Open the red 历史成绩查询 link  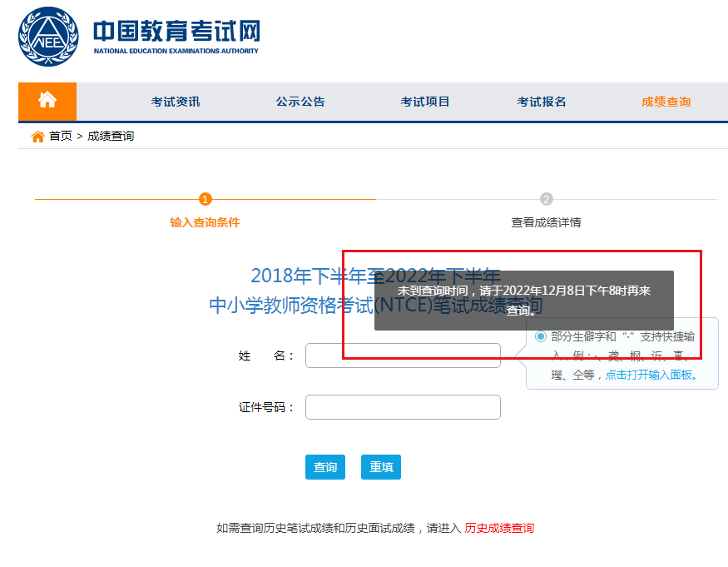pyautogui.click(x=499, y=528)
